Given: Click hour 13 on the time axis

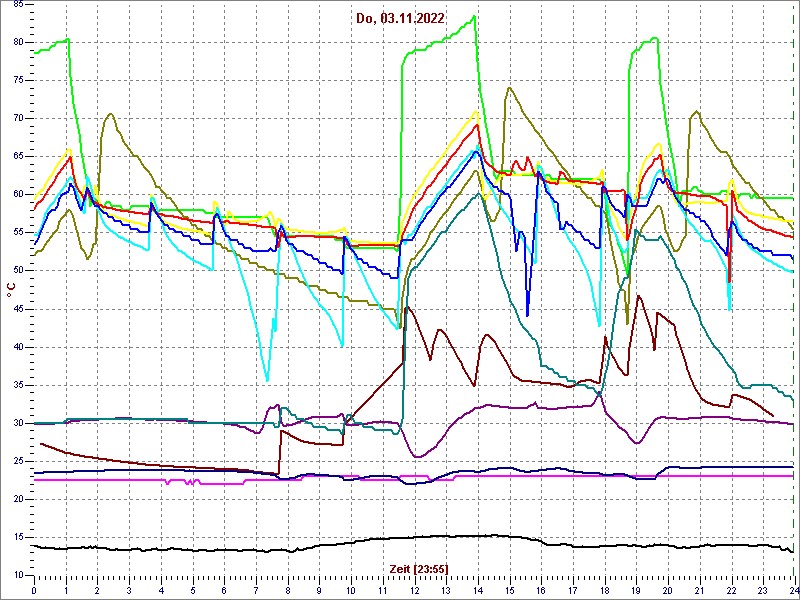Looking at the screenshot, I should click(445, 590).
